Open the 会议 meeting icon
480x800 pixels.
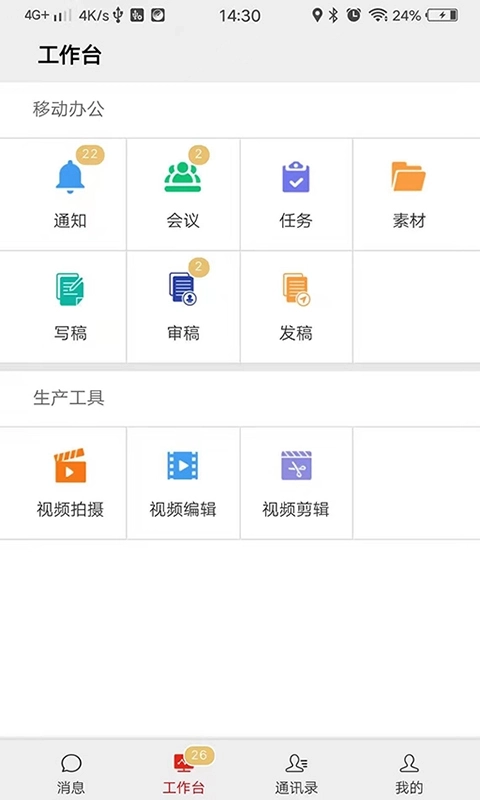pos(183,177)
